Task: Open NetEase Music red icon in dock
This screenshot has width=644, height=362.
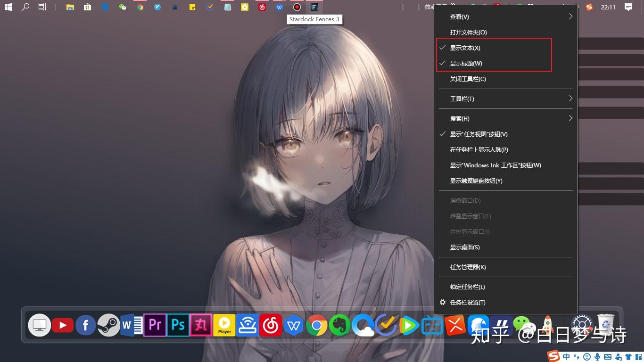Action: click(271, 325)
